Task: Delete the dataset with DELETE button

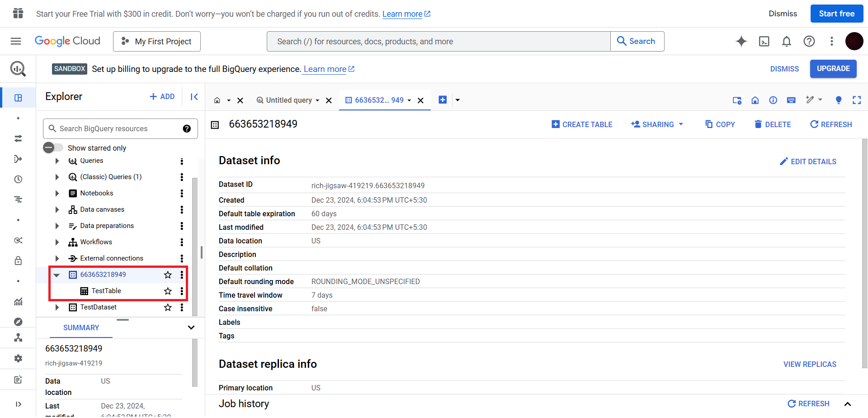Action: click(773, 124)
